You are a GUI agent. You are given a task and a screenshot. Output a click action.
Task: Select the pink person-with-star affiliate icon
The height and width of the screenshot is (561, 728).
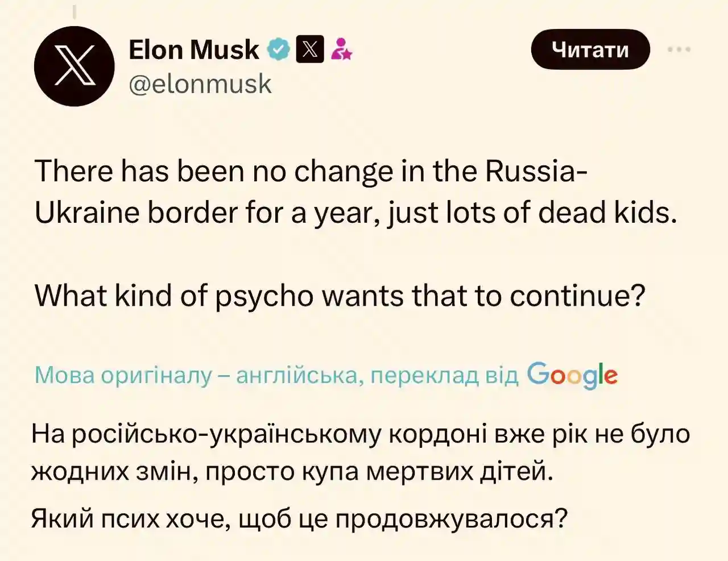(x=341, y=50)
